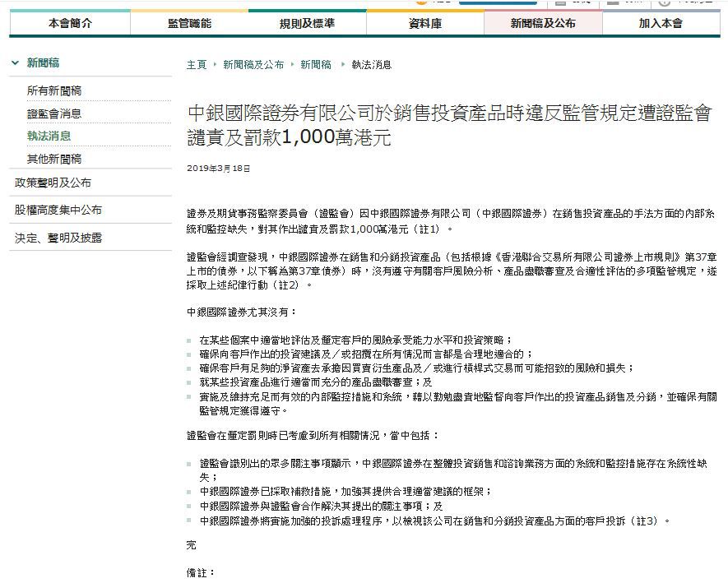Click the bullet starting 就某些投資產品進行適當

(x=316, y=382)
